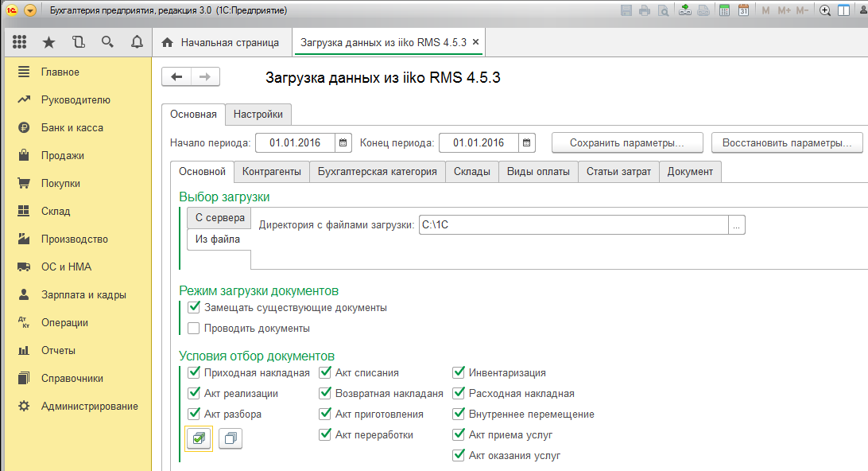
Task: Enable 'Проводить документы' checkbox
Action: (194, 328)
